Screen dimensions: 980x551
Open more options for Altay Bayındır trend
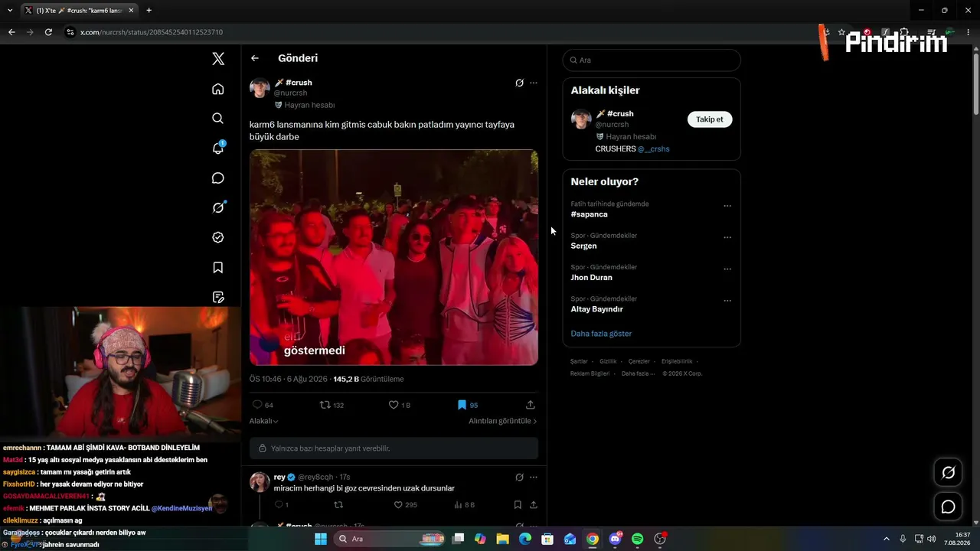click(727, 301)
